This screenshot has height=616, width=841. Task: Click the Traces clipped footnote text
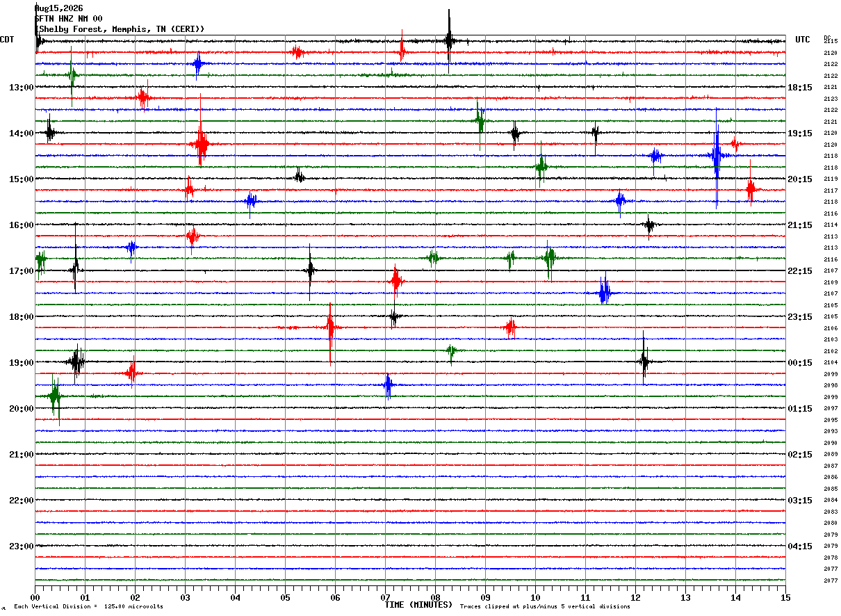[545, 607]
